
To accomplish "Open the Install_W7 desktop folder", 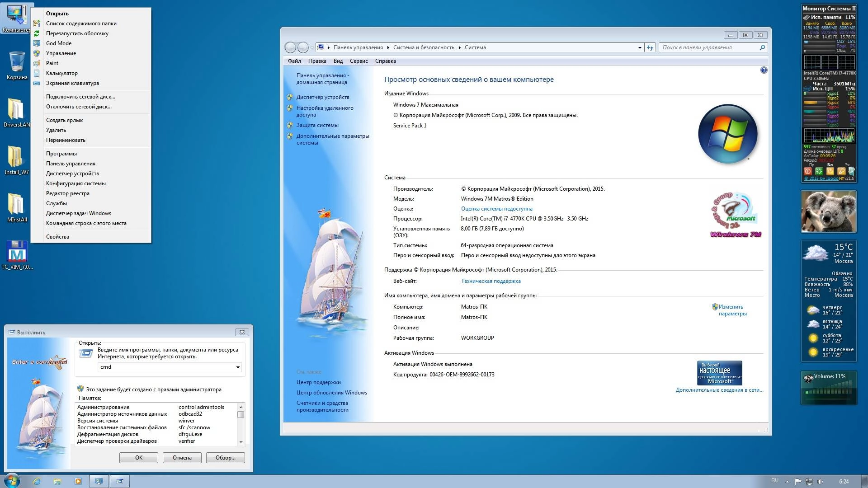I will tap(17, 160).
